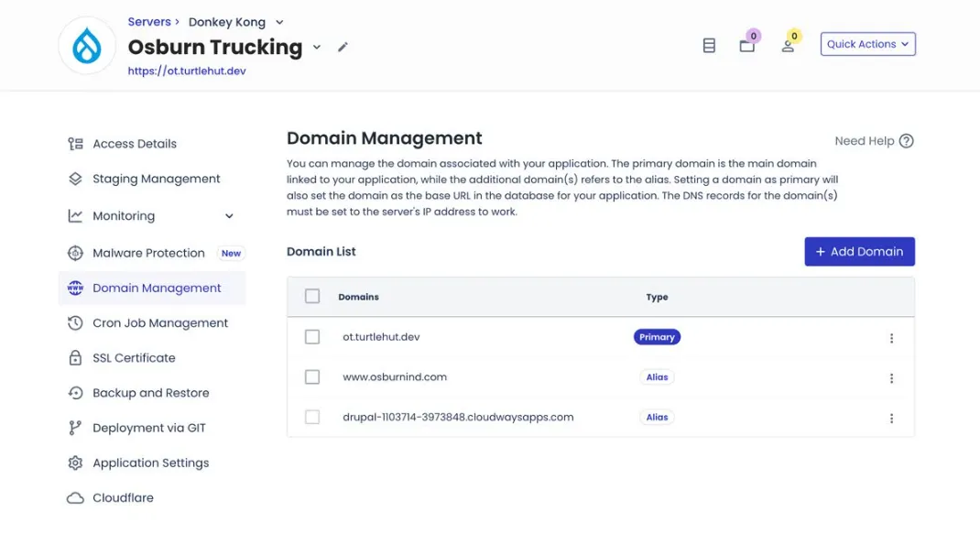
Task: Open the Quick Actions dropdown
Action: tap(867, 44)
